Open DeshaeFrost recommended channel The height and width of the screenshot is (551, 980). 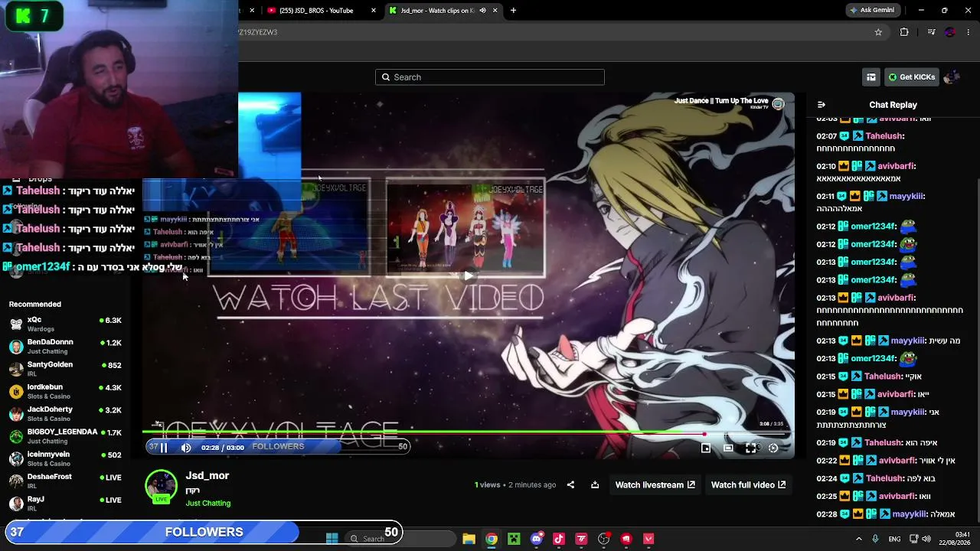click(x=65, y=481)
